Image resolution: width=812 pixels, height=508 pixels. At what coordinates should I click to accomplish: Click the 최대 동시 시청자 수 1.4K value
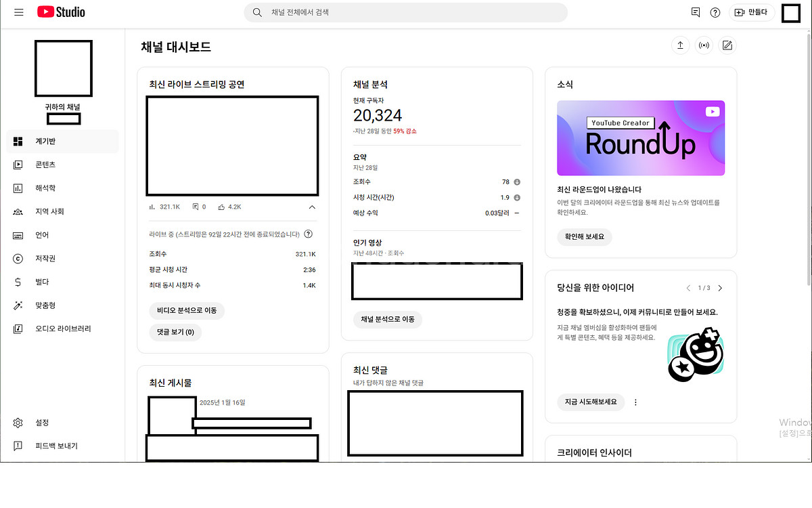click(x=309, y=285)
